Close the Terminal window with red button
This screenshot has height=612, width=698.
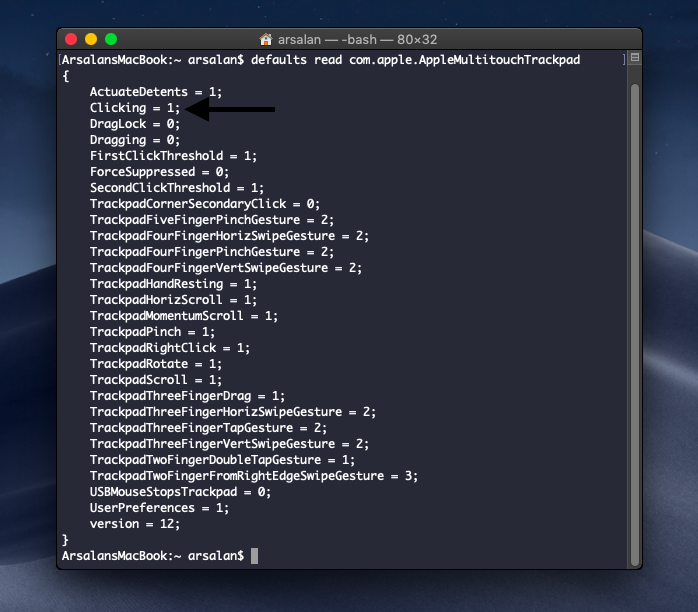click(x=71, y=39)
